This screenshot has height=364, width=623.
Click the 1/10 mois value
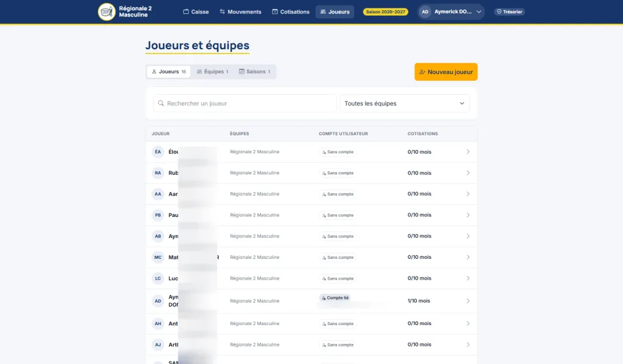419,301
